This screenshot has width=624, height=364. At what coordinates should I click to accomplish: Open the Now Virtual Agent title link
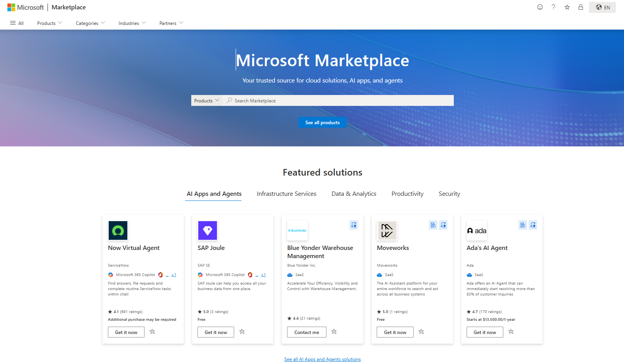pos(134,248)
